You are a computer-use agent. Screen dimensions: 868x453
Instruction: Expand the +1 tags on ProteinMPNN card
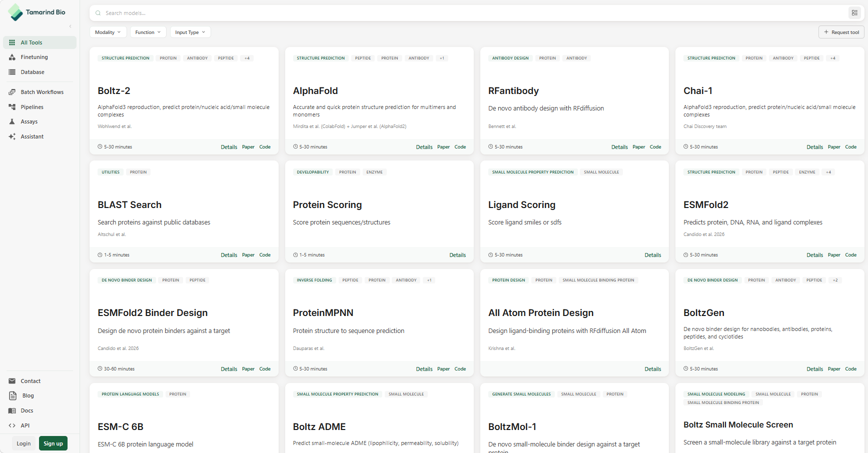coord(429,280)
